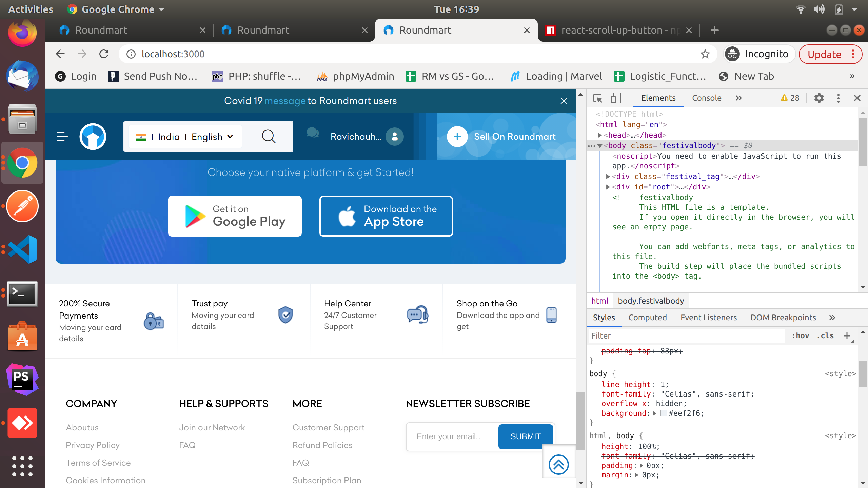Click the search magnifier icon
868x488 pixels.
point(269,137)
